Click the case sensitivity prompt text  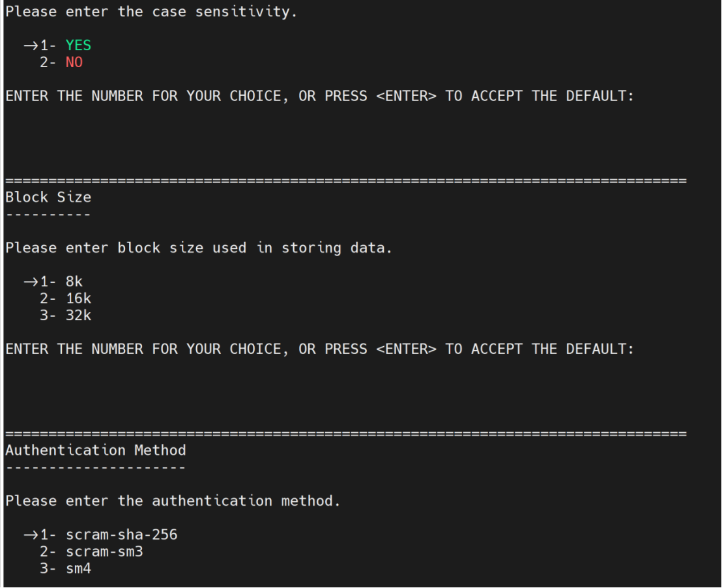tap(151, 12)
